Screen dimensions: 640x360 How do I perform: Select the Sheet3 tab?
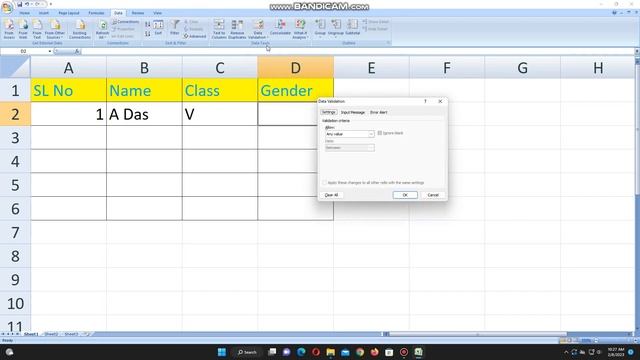pos(71,334)
